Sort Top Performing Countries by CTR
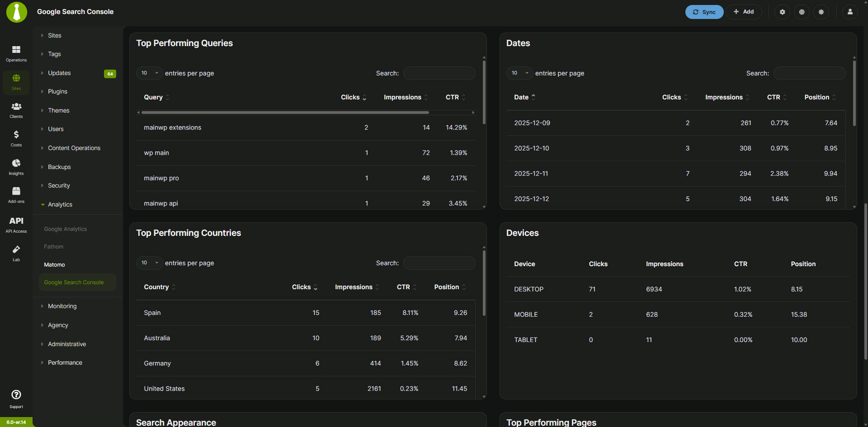 pos(406,287)
